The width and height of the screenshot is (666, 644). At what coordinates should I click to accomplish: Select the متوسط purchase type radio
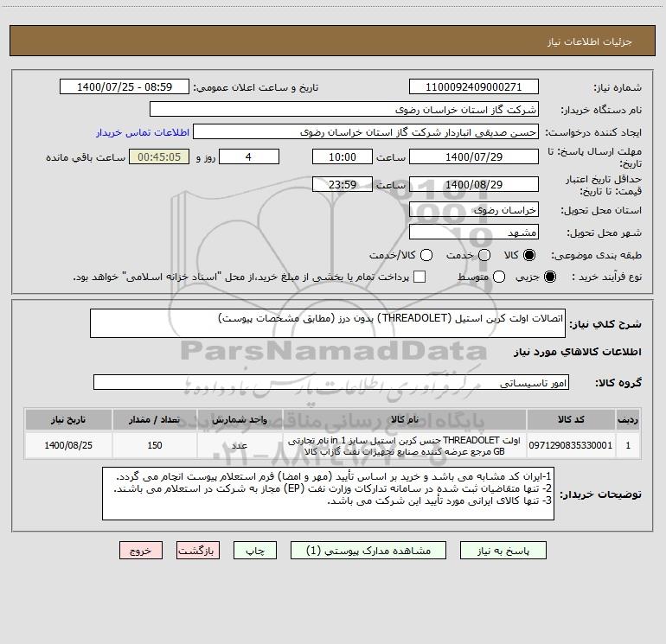(x=499, y=277)
